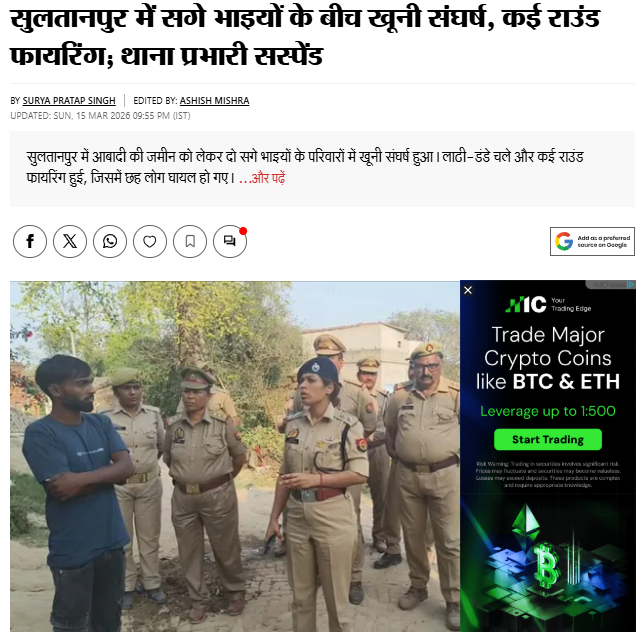Screen dimensions: 642x639
Task: Click the IC Trading Edge logo
Action: [x=547, y=304]
